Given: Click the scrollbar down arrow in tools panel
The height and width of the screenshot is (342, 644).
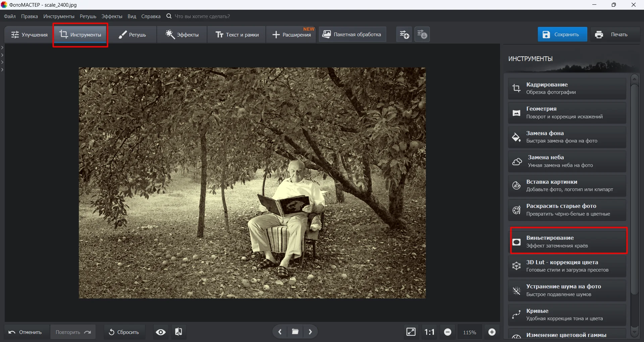Looking at the screenshot, I should point(634,332).
